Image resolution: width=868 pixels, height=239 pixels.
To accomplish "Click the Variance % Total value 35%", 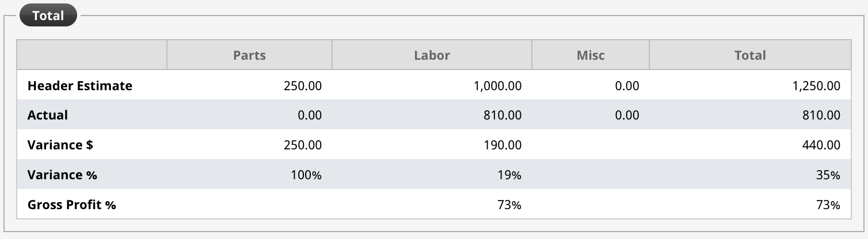I will tap(828, 175).
